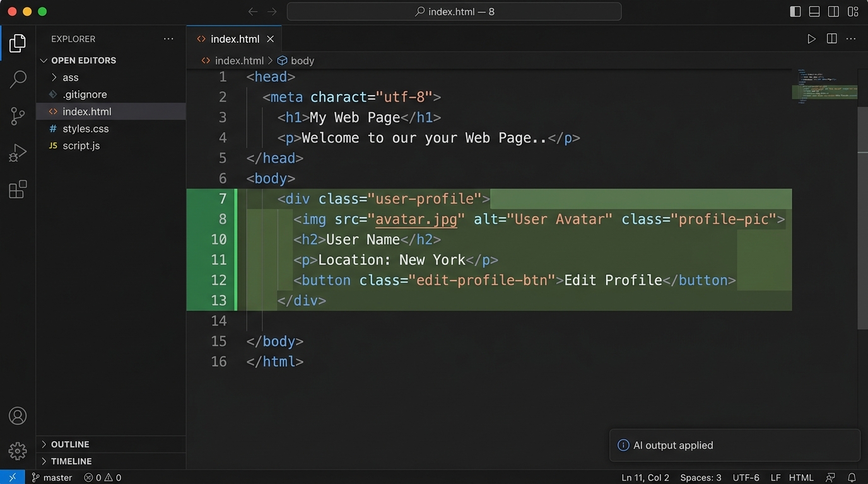The height and width of the screenshot is (484, 868).
Task: Open styles.css from the explorer
Action: [85, 129]
